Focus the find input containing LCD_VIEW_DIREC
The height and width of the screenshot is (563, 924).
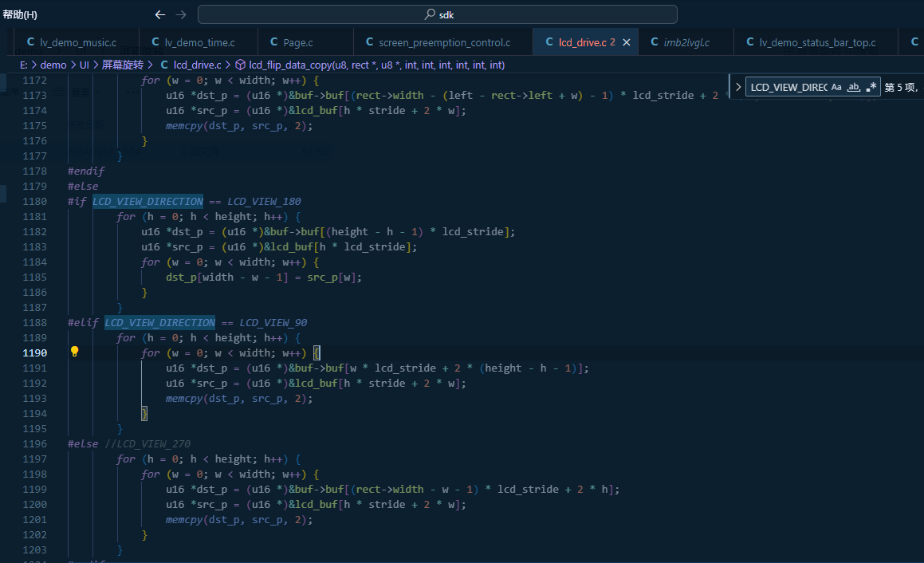coord(788,87)
